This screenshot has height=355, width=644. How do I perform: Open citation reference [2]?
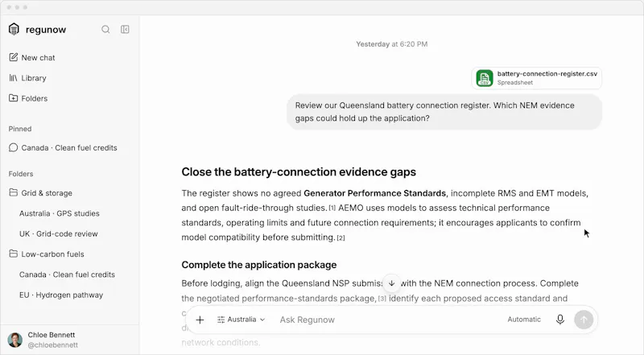341,238
